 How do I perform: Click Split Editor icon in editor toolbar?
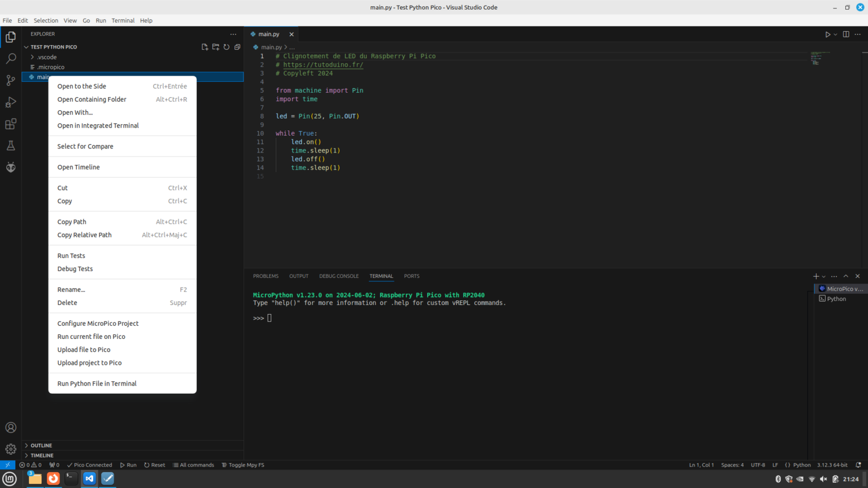point(845,34)
